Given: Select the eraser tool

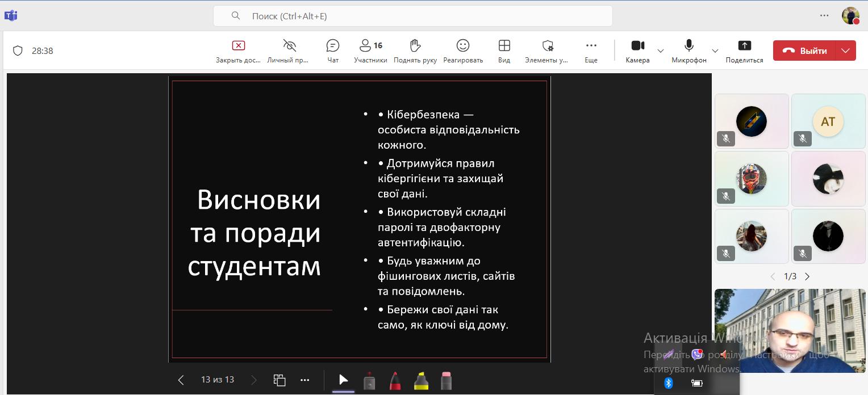Looking at the screenshot, I should pos(446,381).
